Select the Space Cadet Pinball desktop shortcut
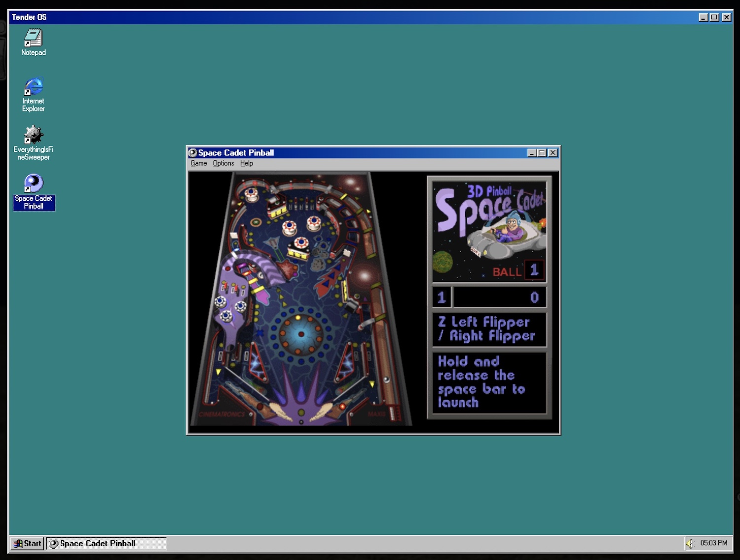The image size is (740, 560). pos(34,192)
